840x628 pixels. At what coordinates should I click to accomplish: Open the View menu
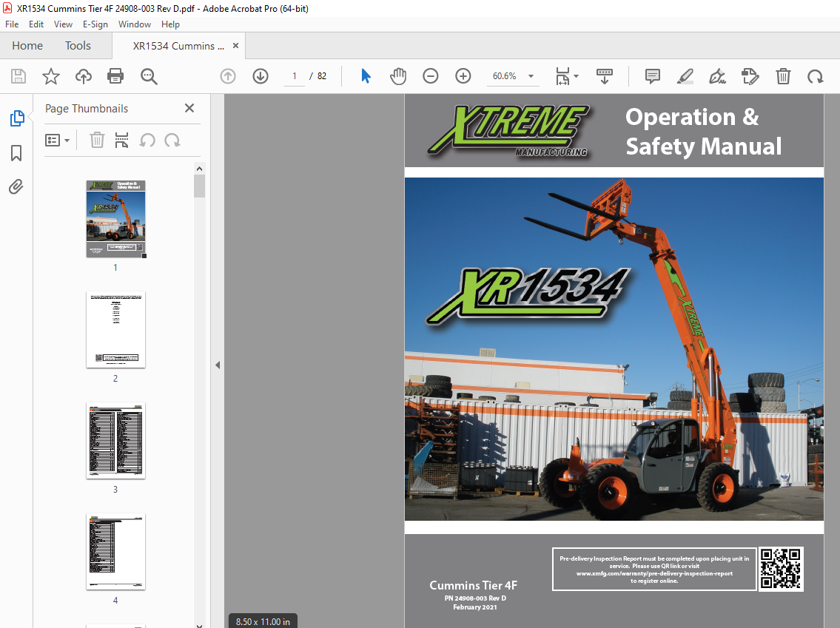click(x=63, y=24)
